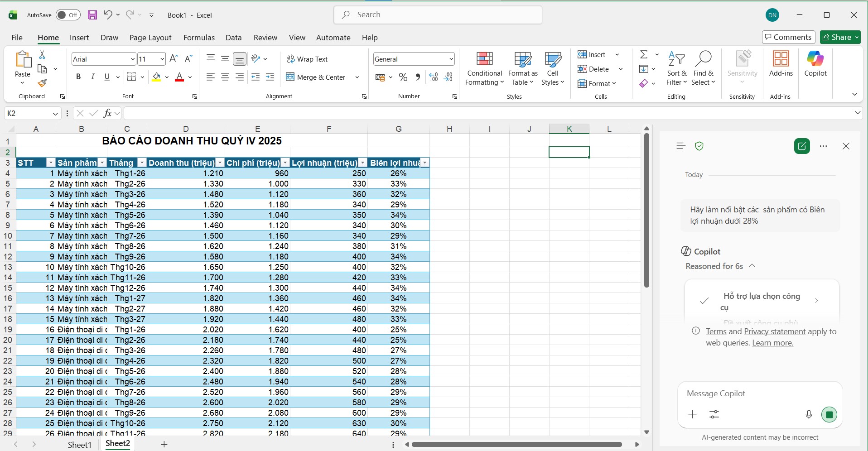Toggle Wrap Text for the cell
This screenshot has height=451, width=868.
[x=307, y=59]
